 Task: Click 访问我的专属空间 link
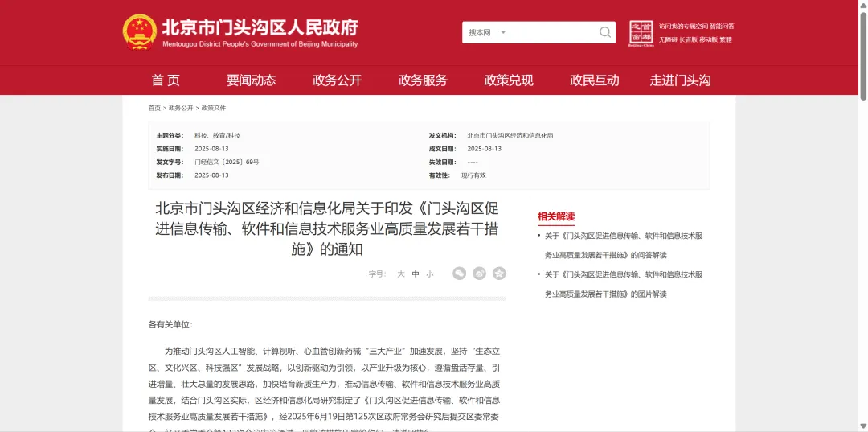tap(683, 26)
